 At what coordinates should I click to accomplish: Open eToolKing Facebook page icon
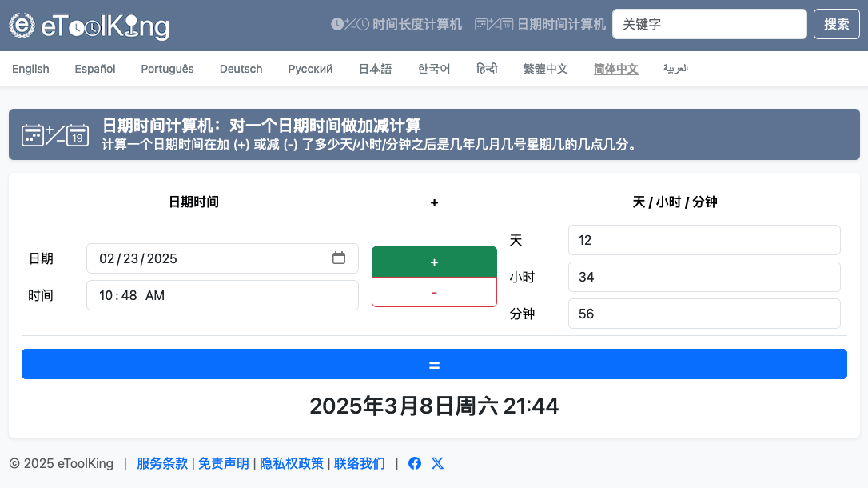[x=415, y=463]
